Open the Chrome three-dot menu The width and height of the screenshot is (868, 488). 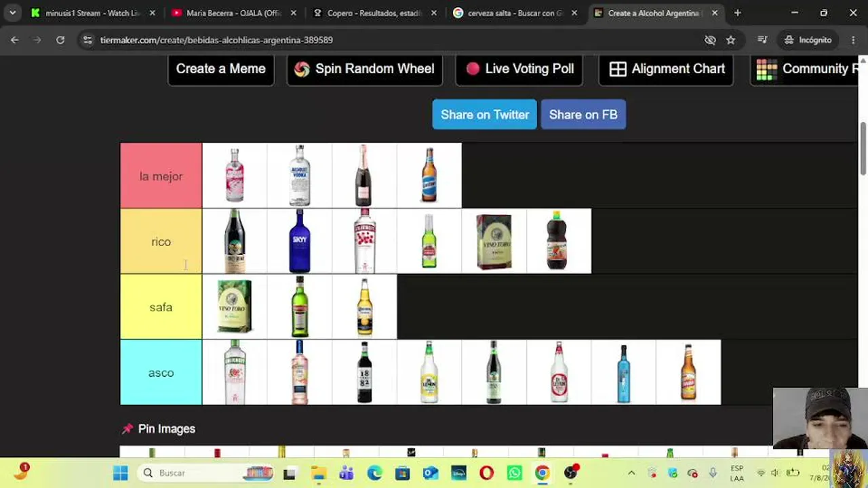click(853, 40)
